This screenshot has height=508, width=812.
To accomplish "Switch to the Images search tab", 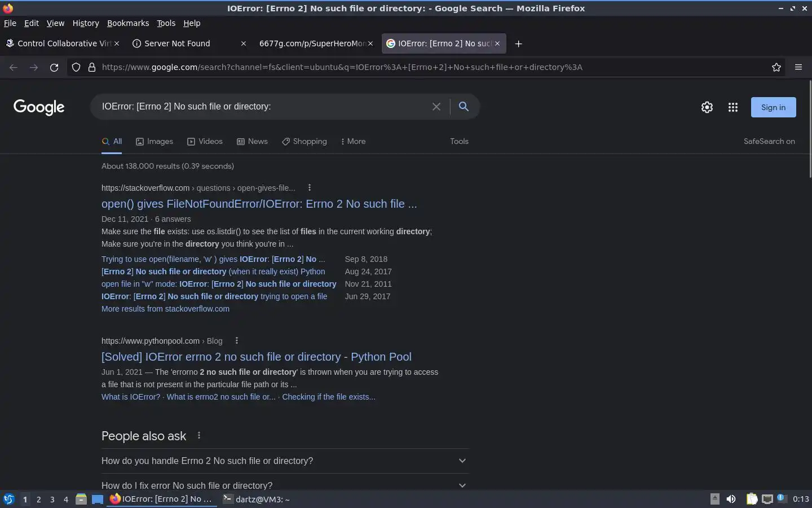I will pos(155,141).
